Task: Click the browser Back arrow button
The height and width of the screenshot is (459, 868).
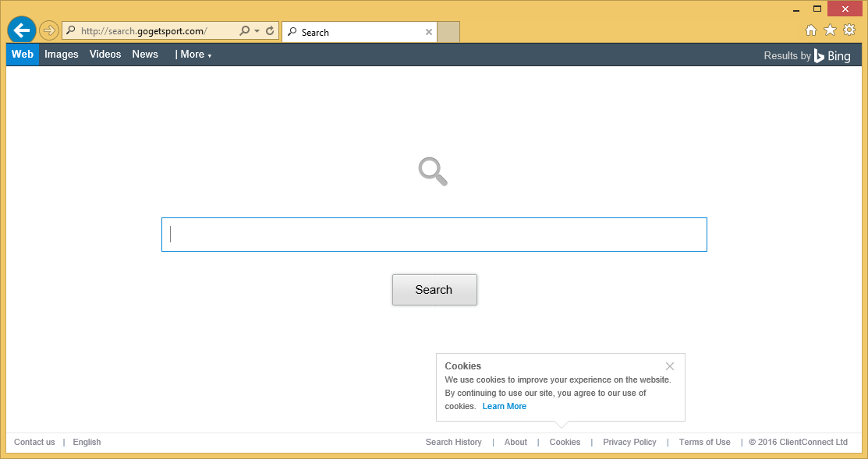Action: pyautogui.click(x=22, y=30)
